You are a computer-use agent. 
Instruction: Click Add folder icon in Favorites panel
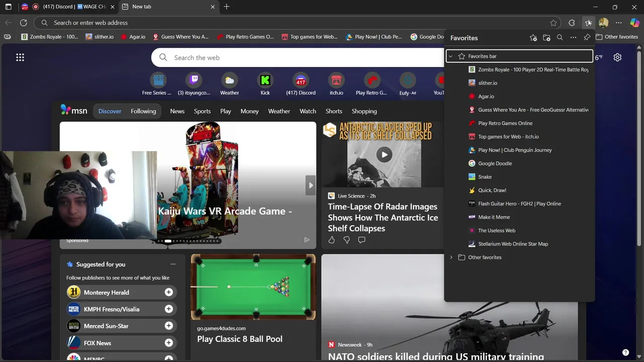[x=546, y=38]
